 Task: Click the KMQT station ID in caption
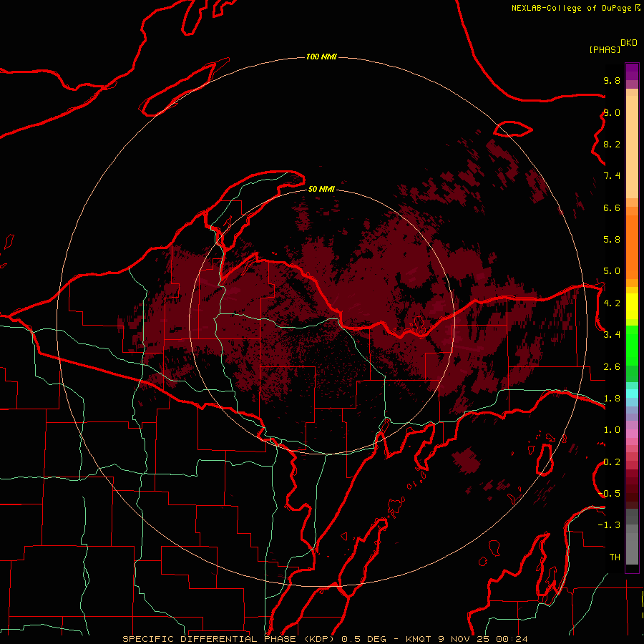tap(418, 639)
